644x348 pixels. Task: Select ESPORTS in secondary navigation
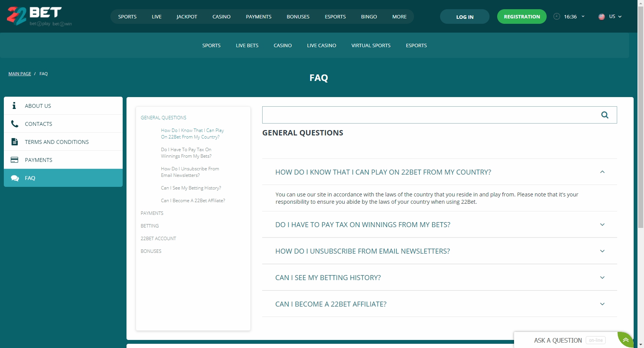click(416, 45)
